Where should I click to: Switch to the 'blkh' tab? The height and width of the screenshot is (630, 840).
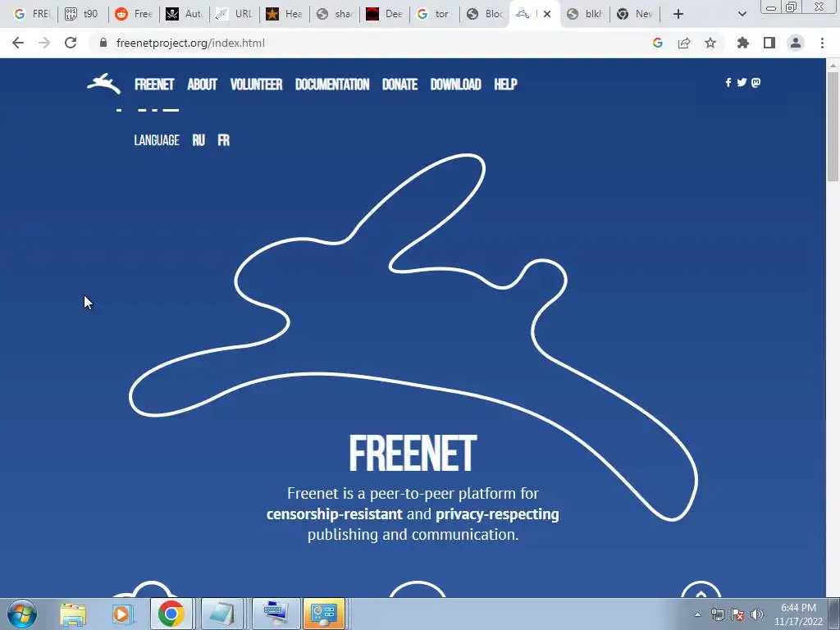pyautogui.click(x=585, y=14)
